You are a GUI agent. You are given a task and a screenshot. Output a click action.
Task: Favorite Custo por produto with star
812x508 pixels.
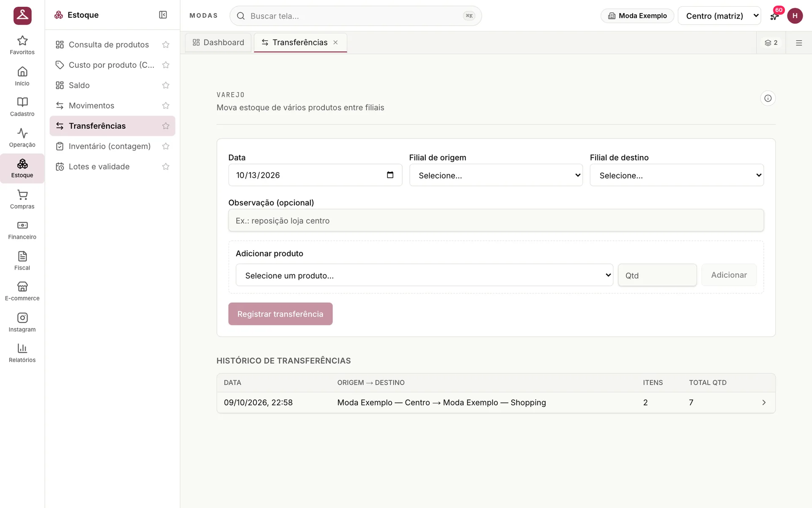166,65
